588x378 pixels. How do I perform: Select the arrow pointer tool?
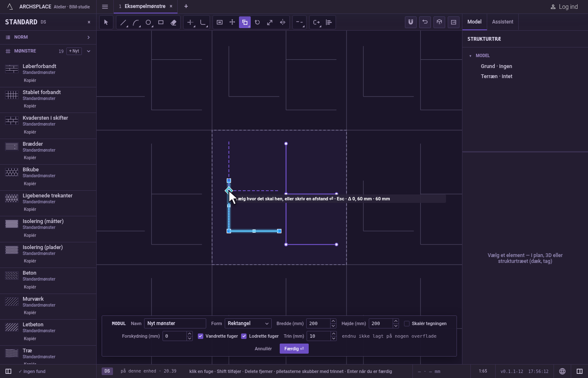click(106, 22)
